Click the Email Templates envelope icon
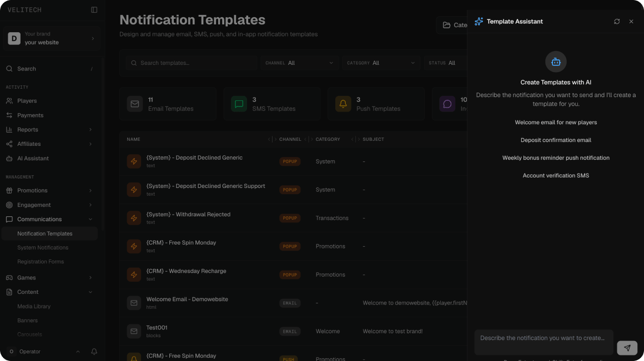 (135, 104)
